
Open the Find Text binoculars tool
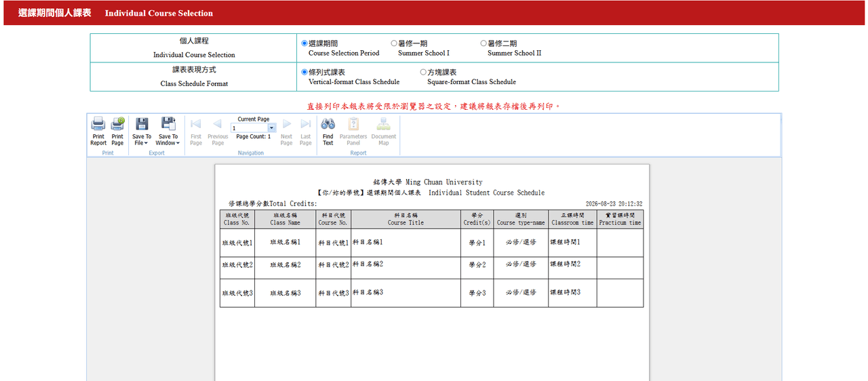click(328, 131)
